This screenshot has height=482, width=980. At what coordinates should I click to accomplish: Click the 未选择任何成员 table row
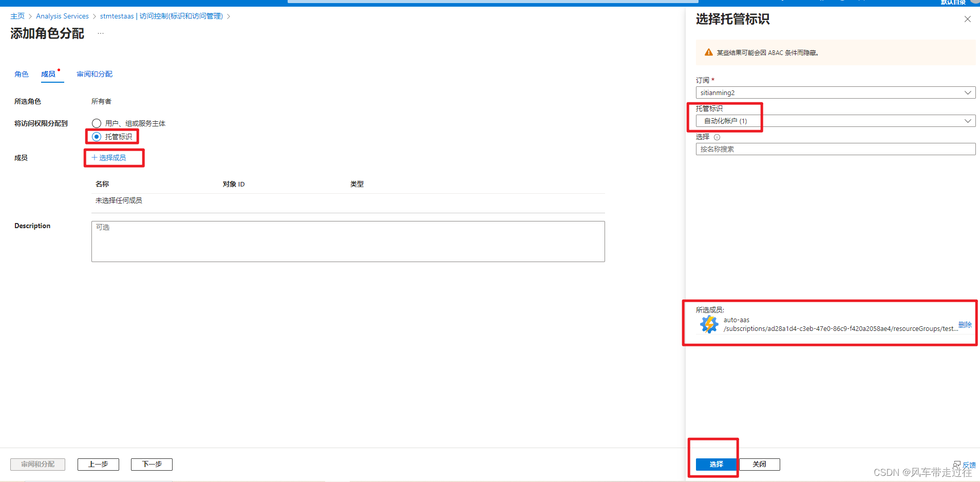(348, 200)
